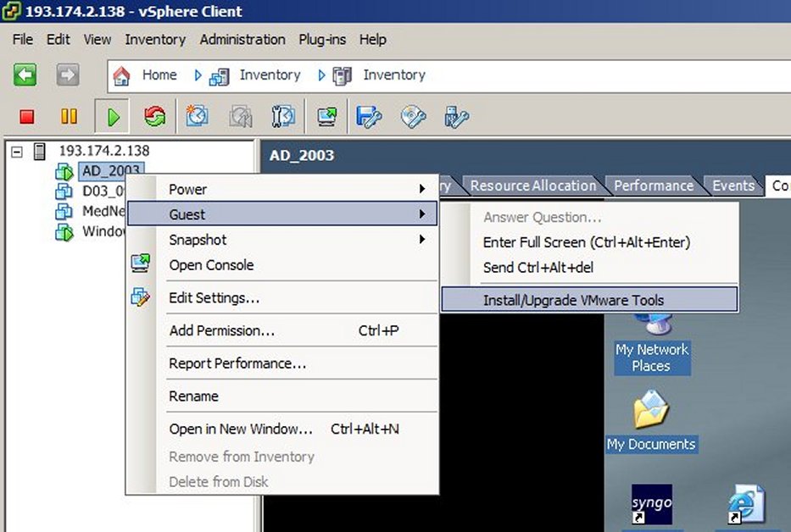Click the Home house icon
Screen dimensions: 791x532
(121, 75)
